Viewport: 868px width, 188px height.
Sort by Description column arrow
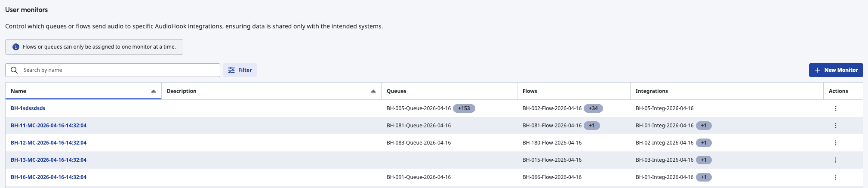[373, 91]
